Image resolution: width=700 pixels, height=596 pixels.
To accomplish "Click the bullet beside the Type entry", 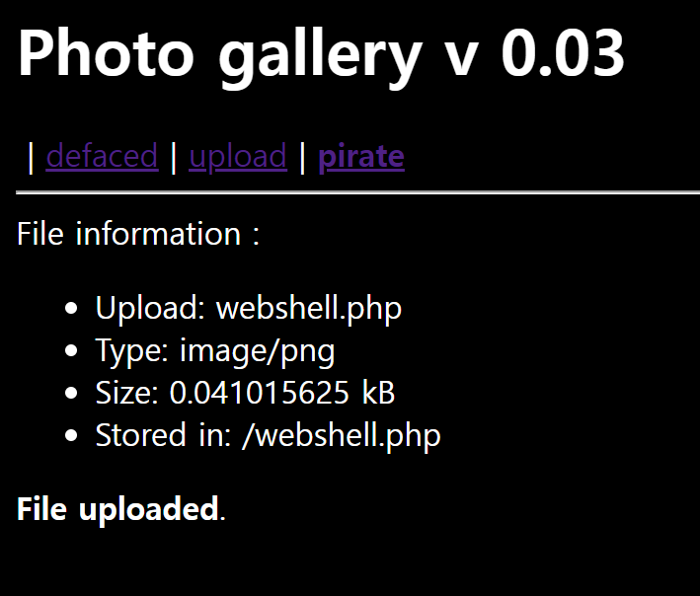I will [70, 351].
